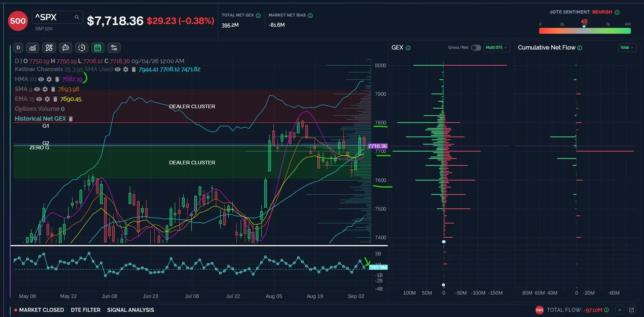Image resolution: width=644 pixels, height=317 pixels.
Task: Open the chart indicators button
Action: point(33,48)
